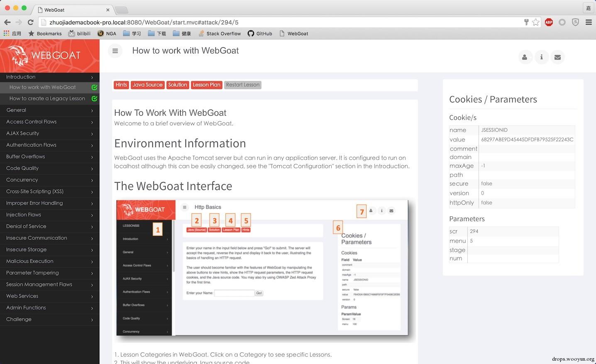The width and height of the screenshot is (596, 364).
Task: Click the Hints button
Action: click(x=121, y=85)
